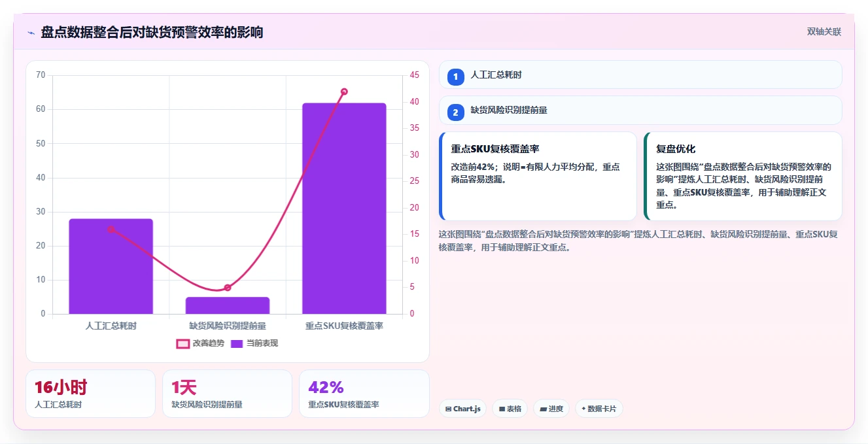868x444 pixels.
Task: Click the lightning icon beside the title
Action: point(31,33)
